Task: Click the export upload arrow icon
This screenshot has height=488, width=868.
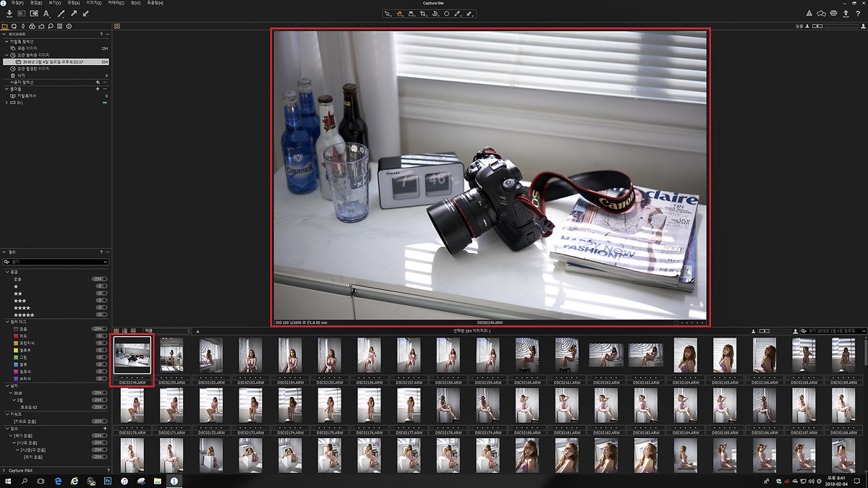Action: click(x=846, y=13)
